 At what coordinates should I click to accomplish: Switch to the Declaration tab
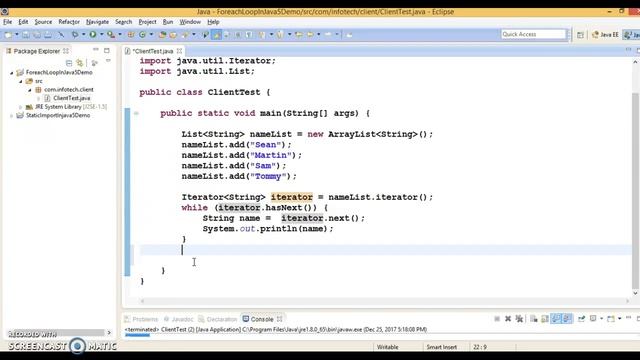[218, 319]
